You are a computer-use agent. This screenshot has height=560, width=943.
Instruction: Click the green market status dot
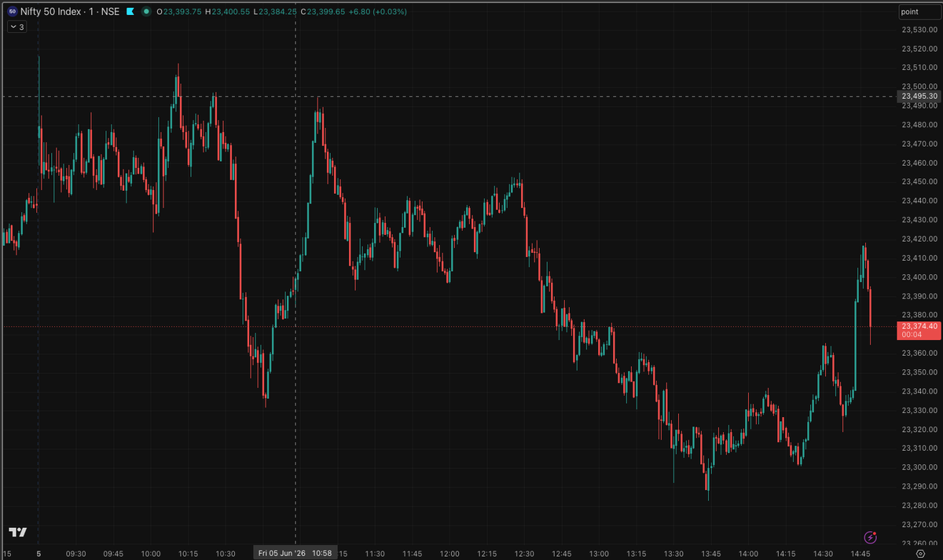point(146,11)
